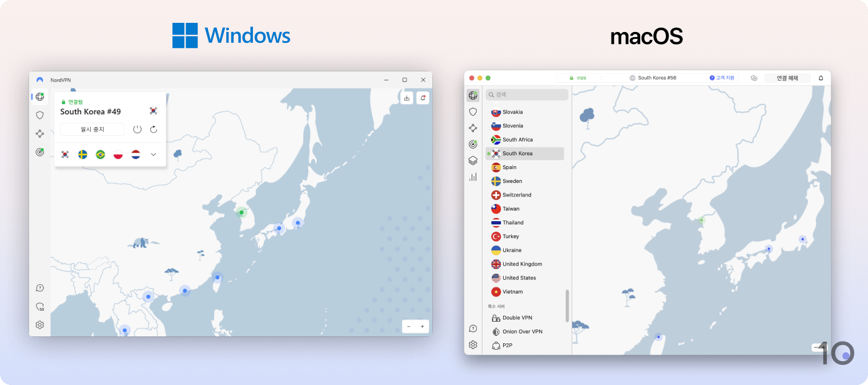Select Spain in the macOS country list
This screenshot has height=385, width=868.
tap(525, 167)
